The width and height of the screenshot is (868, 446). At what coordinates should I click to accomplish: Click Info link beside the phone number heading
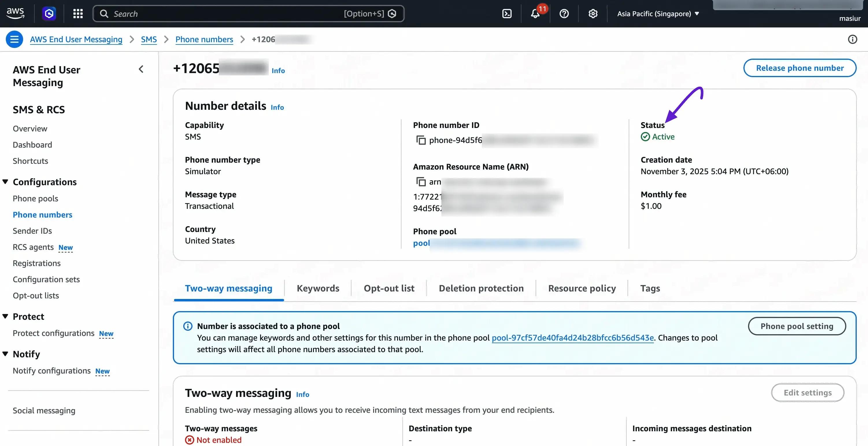(x=278, y=70)
